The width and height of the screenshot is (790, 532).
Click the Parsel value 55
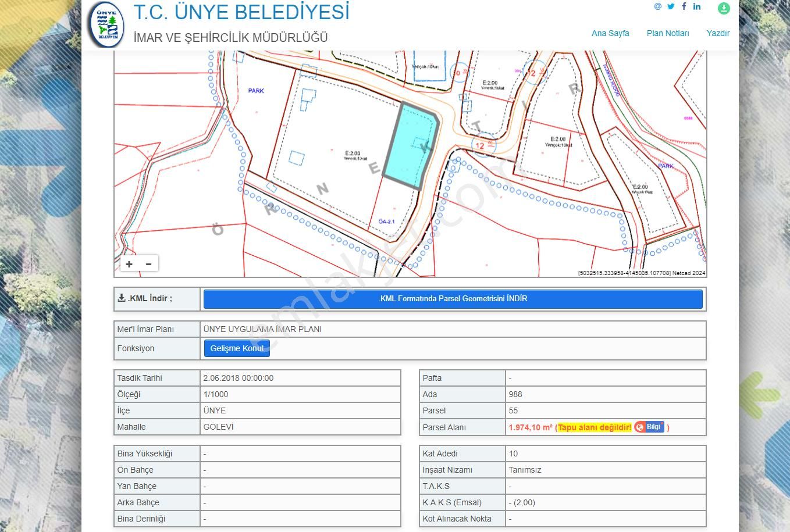pos(513,410)
